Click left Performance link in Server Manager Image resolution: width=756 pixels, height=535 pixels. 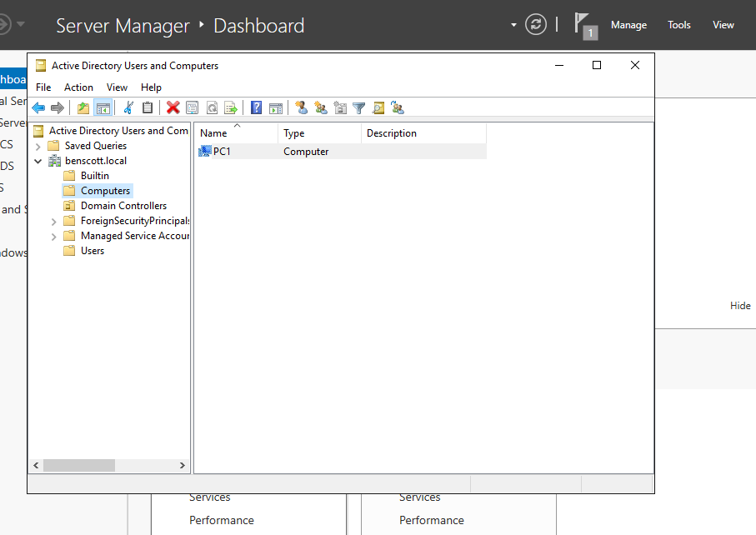coord(222,520)
